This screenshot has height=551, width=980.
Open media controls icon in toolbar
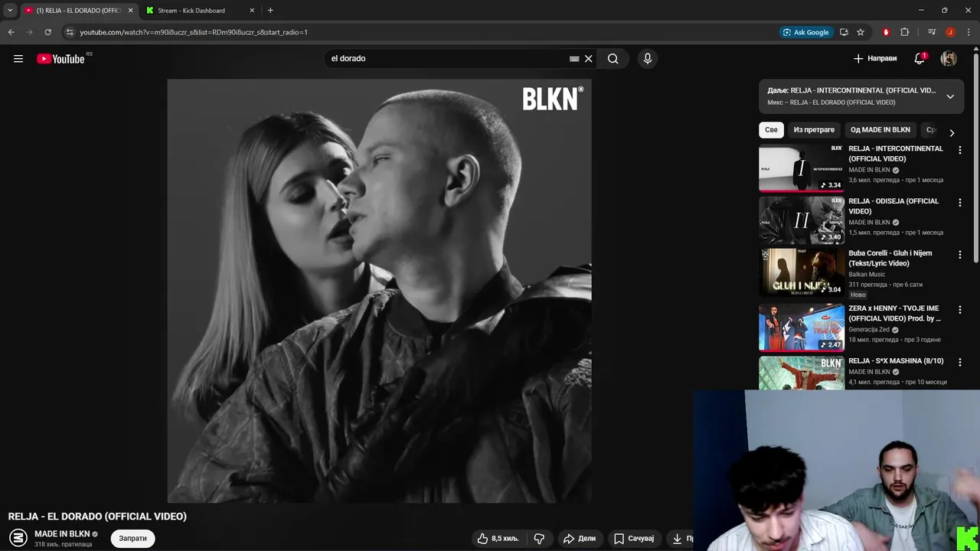[x=932, y=32]
